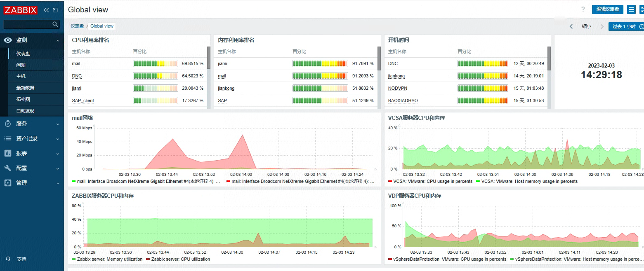Viewport: 644px width, 271px height.
Task: Open the dashboard hamburger actions menu
Action: [631, 9]
